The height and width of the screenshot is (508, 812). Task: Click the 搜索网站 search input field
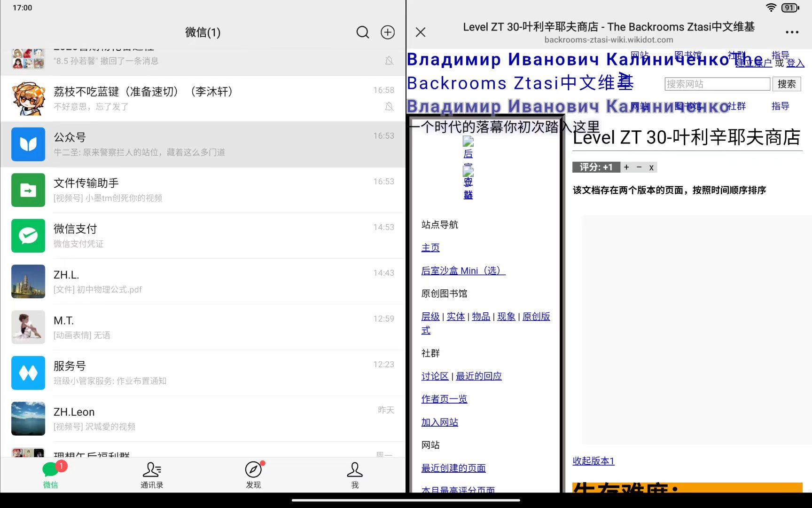pyautogui.click(x=718, y=84)
